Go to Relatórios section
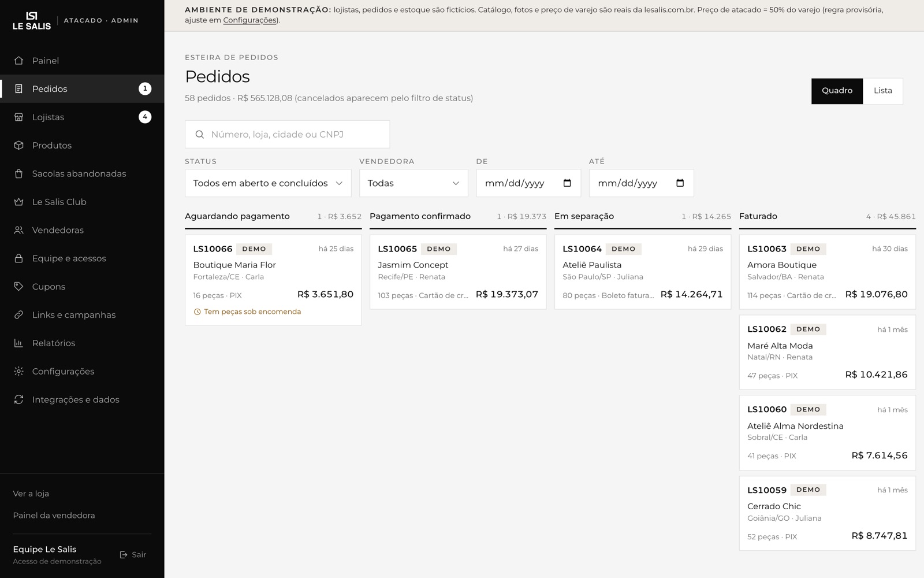Screen dimensions: 924x578 point(82,343)
